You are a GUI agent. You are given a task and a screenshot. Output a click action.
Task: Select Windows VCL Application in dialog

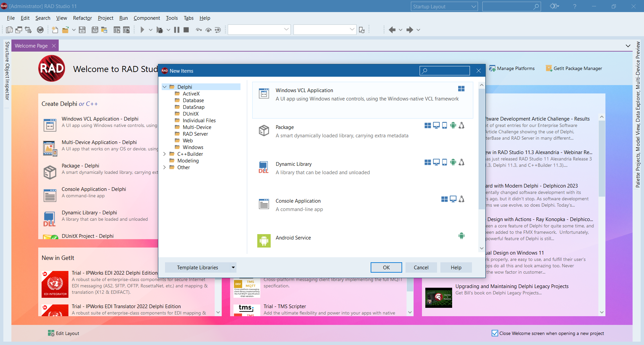coord(363,100)
